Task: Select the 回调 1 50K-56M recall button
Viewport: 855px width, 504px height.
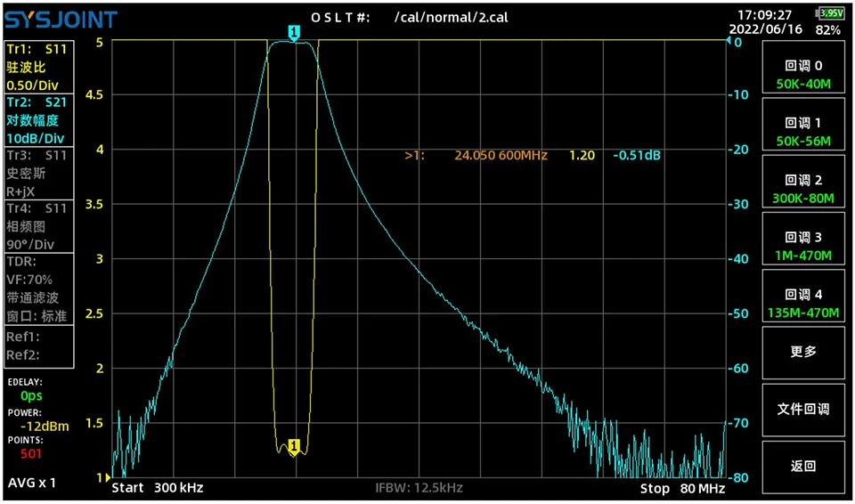Action: point(803,125)
